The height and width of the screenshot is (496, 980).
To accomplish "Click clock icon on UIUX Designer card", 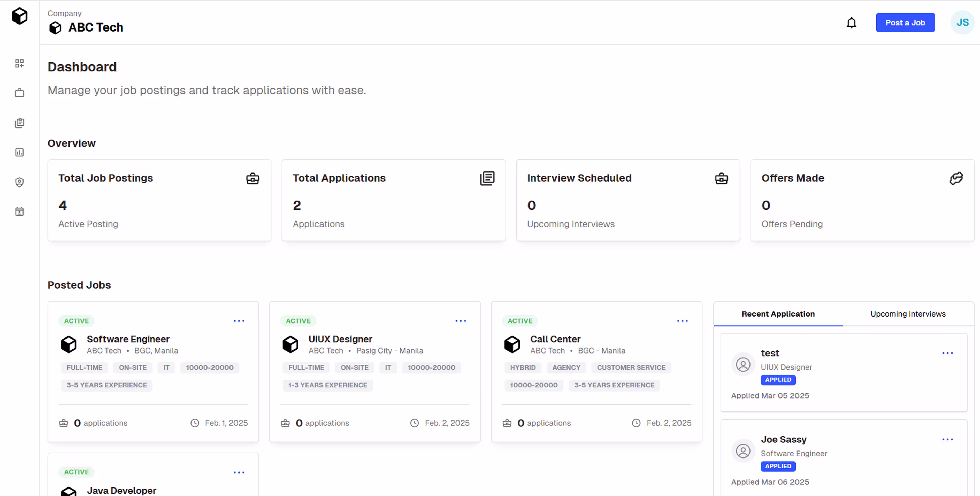I will click(x=414, y=423).
